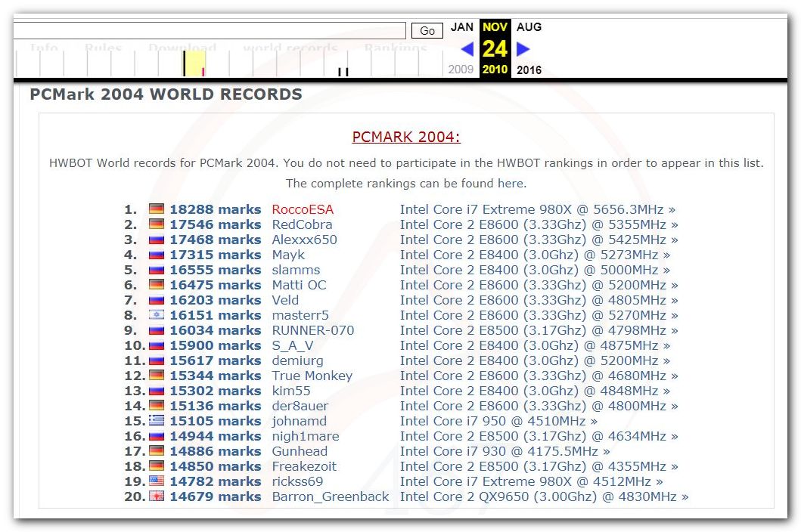Open slamms user profile
The image size is (801, 532).
click(296, 270)
